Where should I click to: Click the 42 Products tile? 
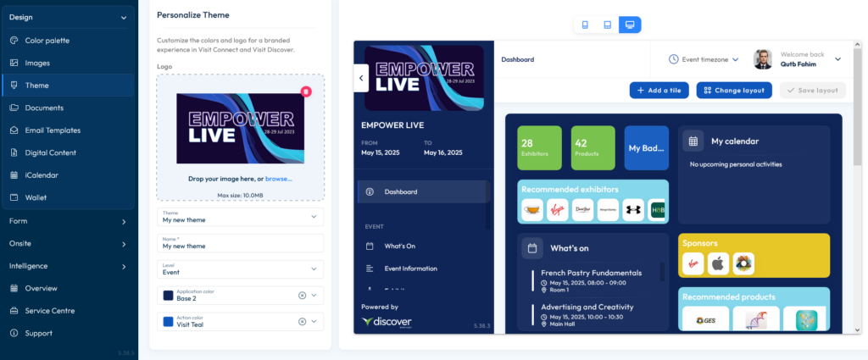coord(593,147)
